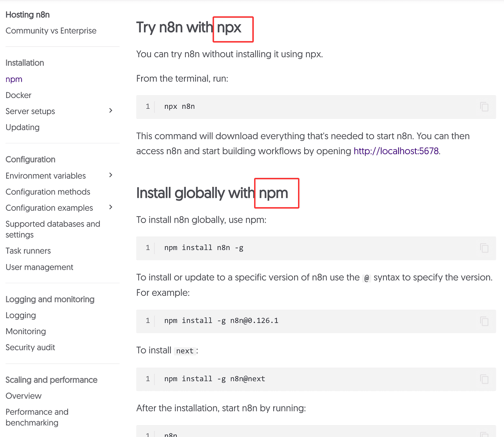Copy the 'npm install n8n -g' command
Screen dimensions: 504x437
coord(484,248)
